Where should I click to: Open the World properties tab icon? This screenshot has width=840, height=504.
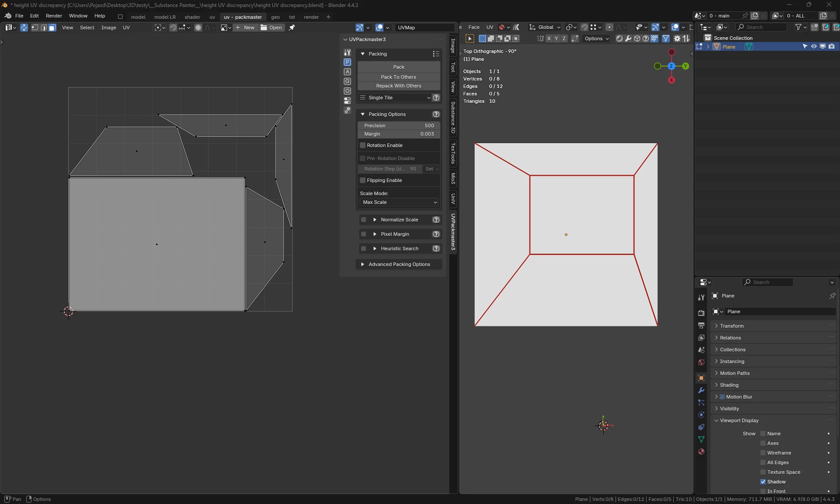701,362
